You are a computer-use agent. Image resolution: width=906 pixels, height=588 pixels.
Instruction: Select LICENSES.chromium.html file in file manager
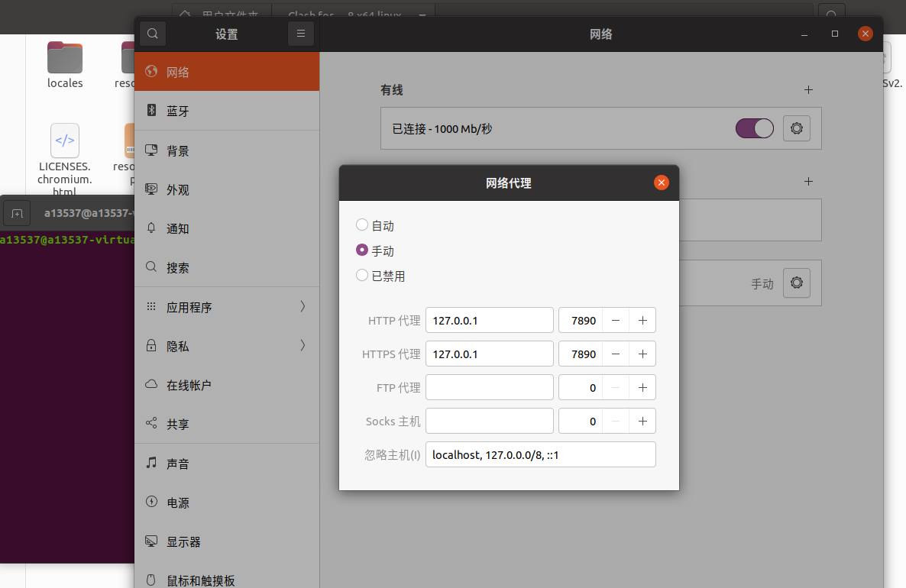(x=65, y=159)
